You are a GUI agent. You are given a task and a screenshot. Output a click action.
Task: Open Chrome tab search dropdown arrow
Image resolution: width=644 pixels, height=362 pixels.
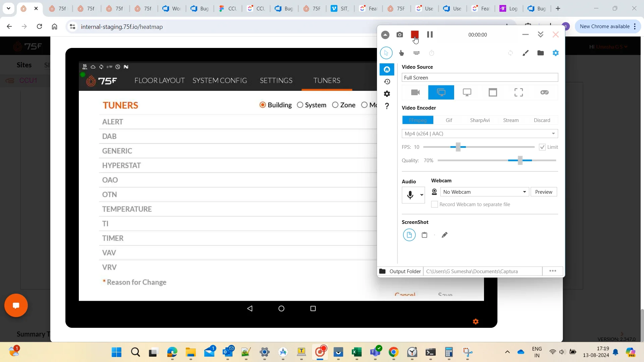[x=8, y=8]
